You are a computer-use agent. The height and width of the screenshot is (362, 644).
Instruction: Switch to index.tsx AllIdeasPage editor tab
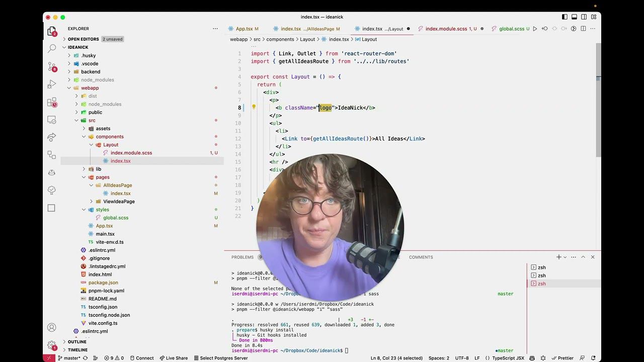tap(307, 29)
